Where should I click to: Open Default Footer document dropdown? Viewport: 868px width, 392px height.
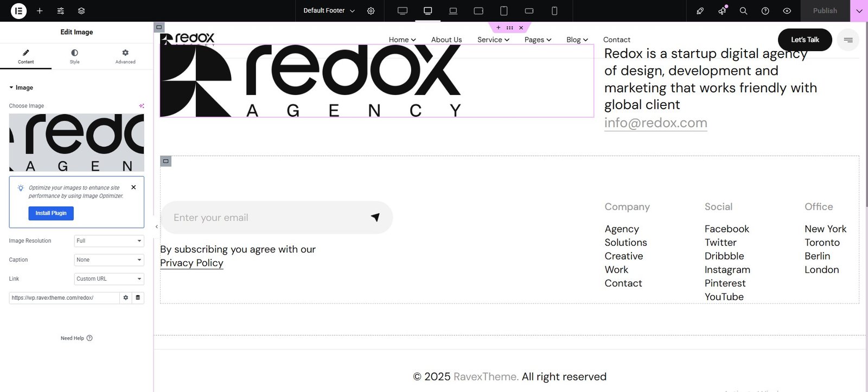329,11
